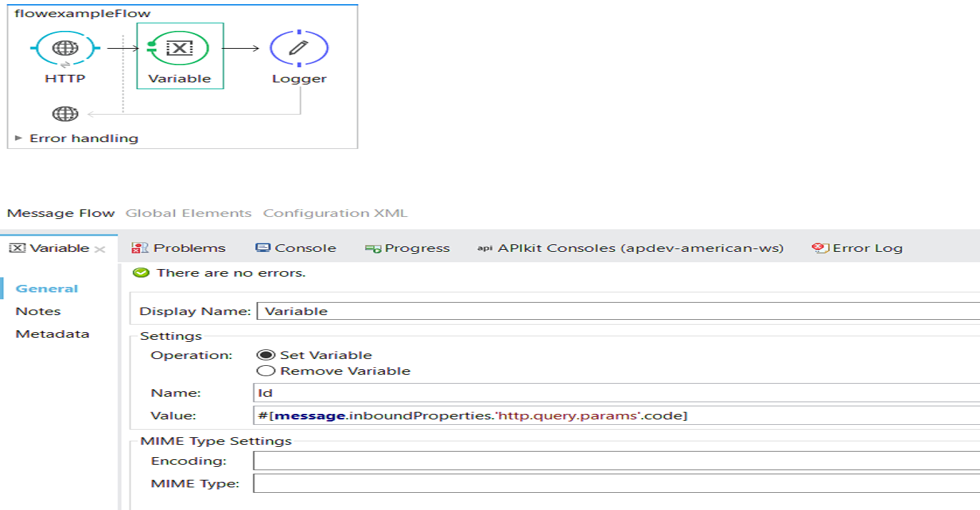Expand the Error handling section
Screen dimensions: 980x510
click(x=19, y=138)
